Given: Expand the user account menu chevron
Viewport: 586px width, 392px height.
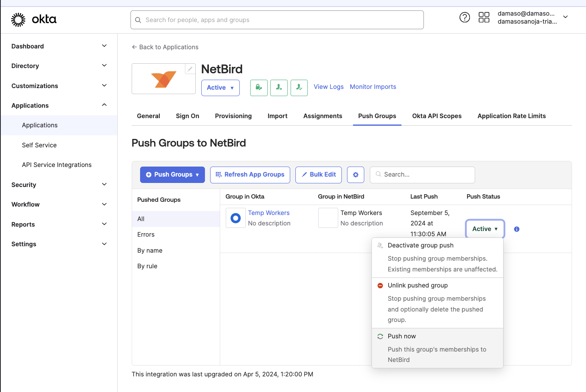Looking at the screenshot, I should [x=565, y=17].
